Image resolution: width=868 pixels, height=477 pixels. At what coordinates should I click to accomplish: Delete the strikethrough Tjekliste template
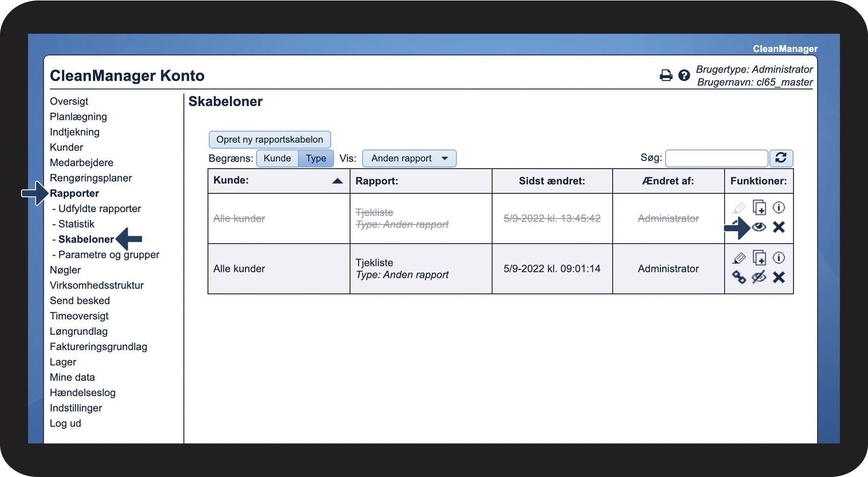point(779,227)
